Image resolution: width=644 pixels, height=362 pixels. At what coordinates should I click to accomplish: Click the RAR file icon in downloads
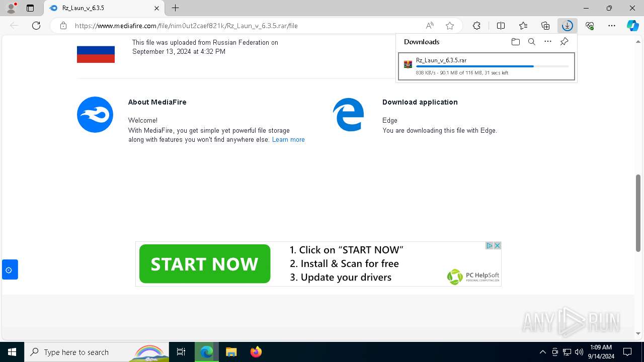(x=408, y=64)
